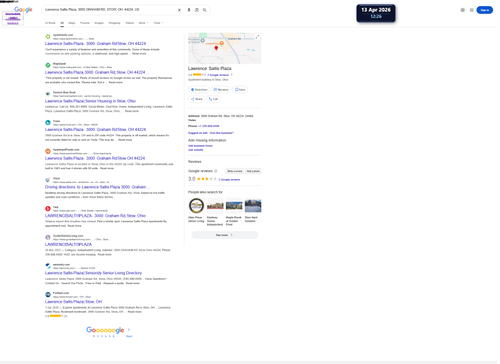
Task: Open GuidetoSeniorLiving LAWRENCE SALTIS PLAZA title
Action: click(x=68, y=244)
